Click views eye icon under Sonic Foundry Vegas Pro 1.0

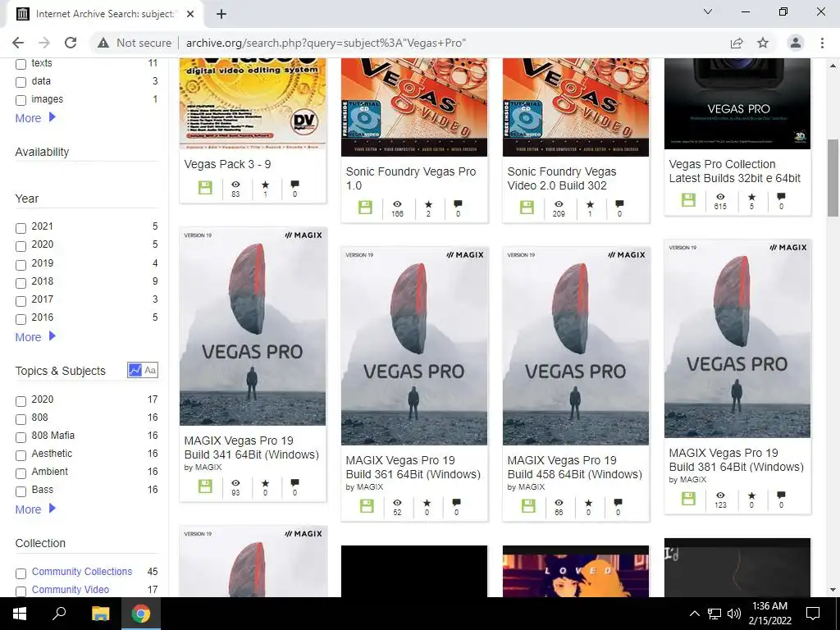[x=397, y=204]
